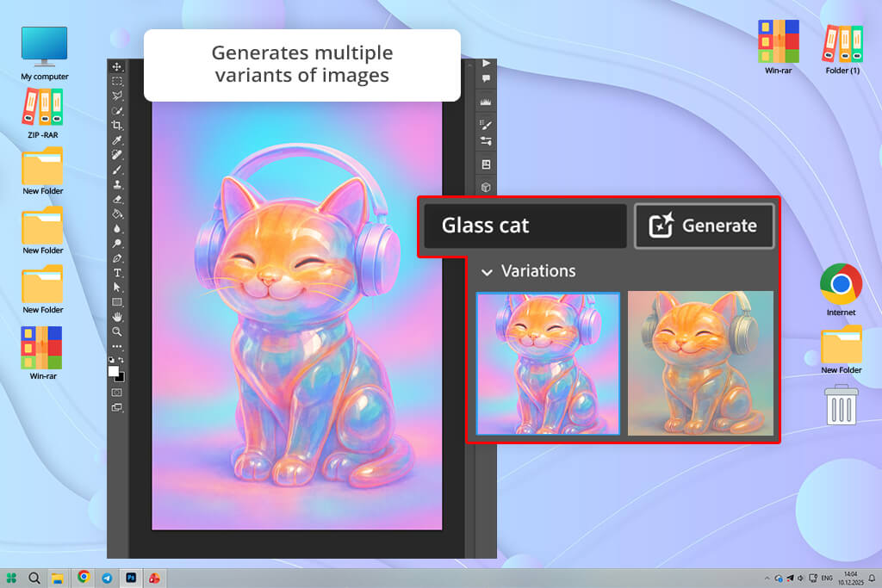Open the Comments speech bubble panel
882x588 pixels.
pyautogui.click(x=486, y=78)
